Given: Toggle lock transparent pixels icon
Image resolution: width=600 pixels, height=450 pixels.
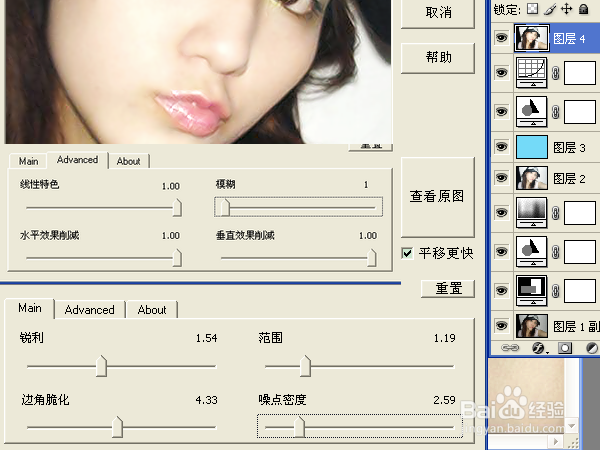Looking at the screenshot, I should click(532, 9).
